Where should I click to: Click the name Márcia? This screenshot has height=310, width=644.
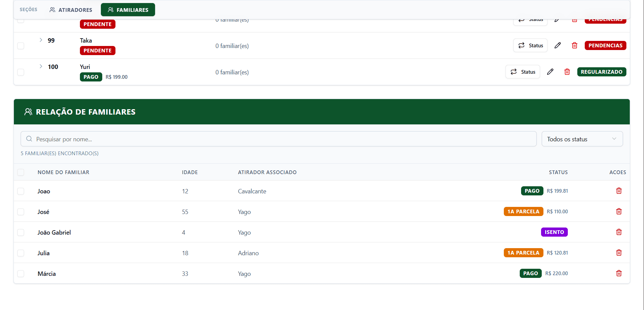point(47,273)
